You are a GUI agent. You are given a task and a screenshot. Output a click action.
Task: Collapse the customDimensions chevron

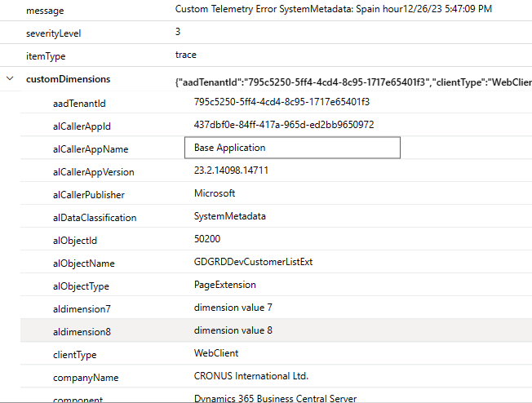pos(10,79)
